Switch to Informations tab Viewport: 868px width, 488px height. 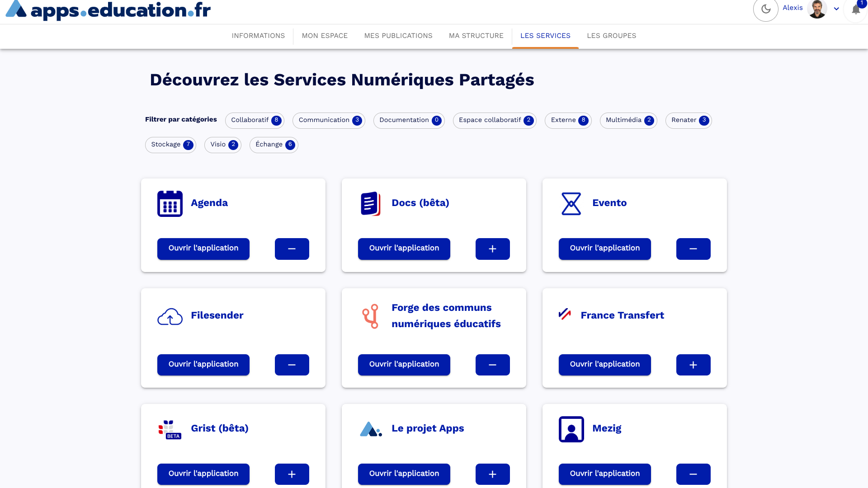(258, 36)
